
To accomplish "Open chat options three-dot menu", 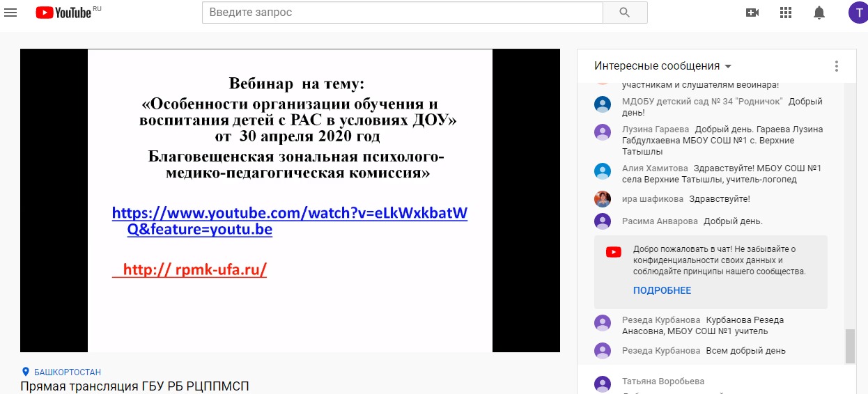I will coord(836,66).
